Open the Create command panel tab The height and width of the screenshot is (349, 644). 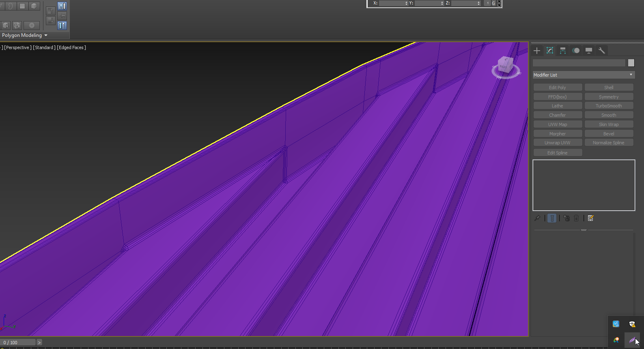[x=537, y=51]
